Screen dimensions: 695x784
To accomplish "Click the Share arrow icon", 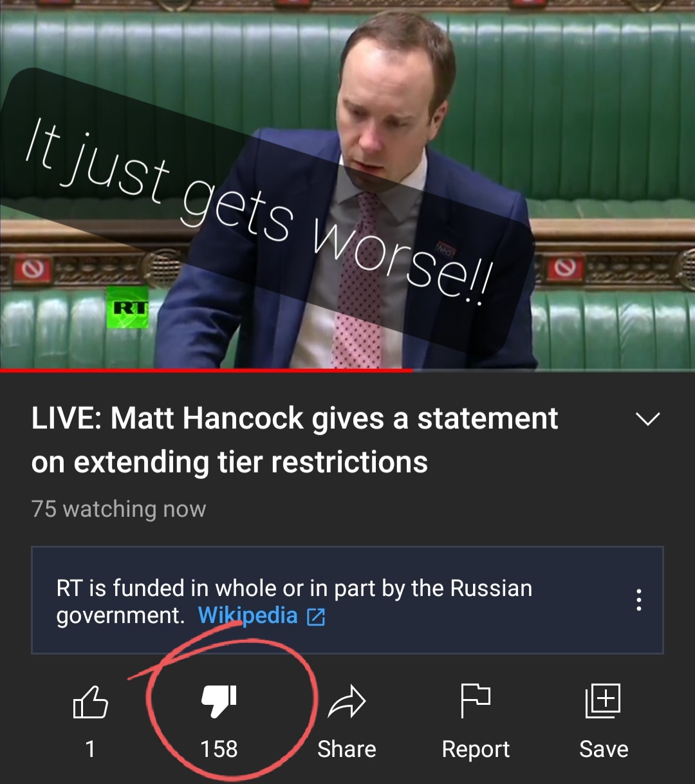I will [347, 702].
